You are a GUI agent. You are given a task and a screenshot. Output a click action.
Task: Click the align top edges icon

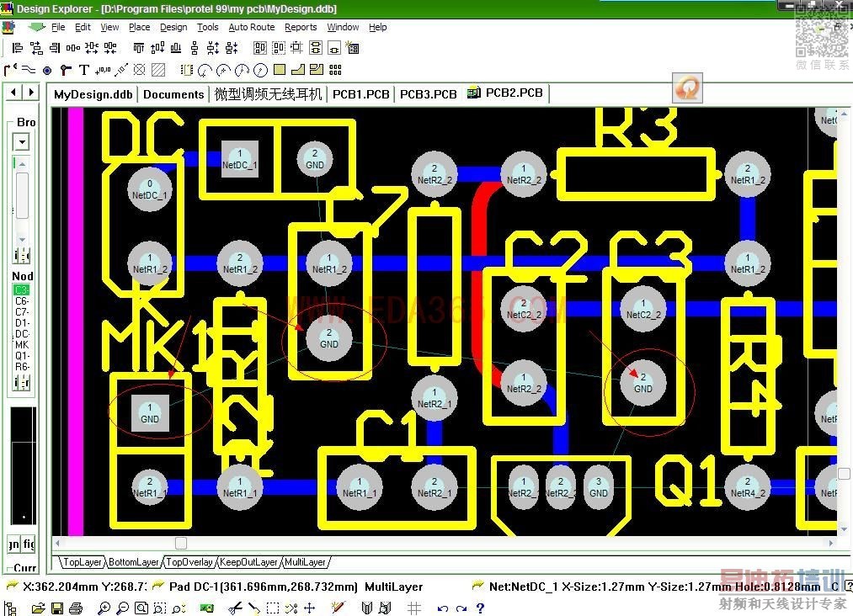139,48
